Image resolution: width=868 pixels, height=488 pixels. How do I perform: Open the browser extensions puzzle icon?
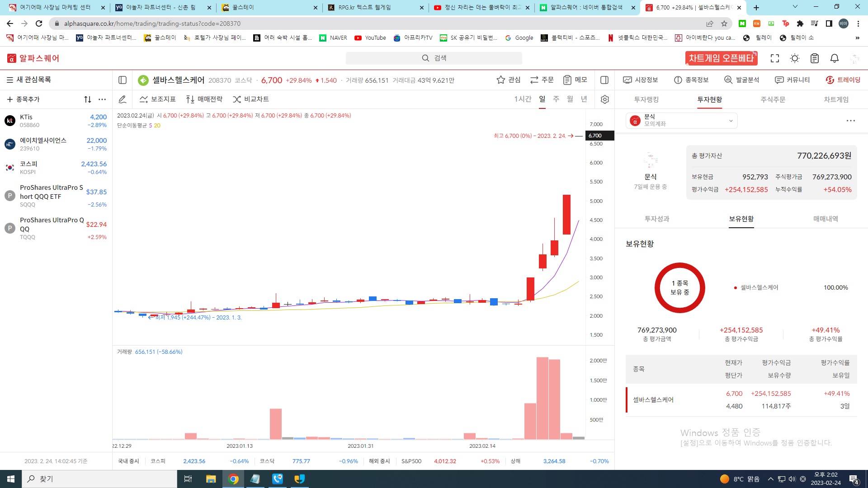point(800,23)
